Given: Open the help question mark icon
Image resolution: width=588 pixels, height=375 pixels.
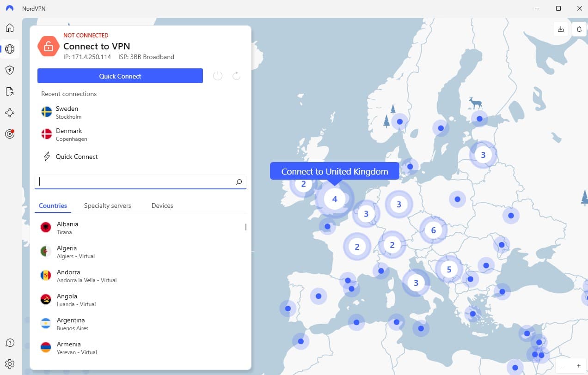Looking at the screenshot, I should coord(10,343).
